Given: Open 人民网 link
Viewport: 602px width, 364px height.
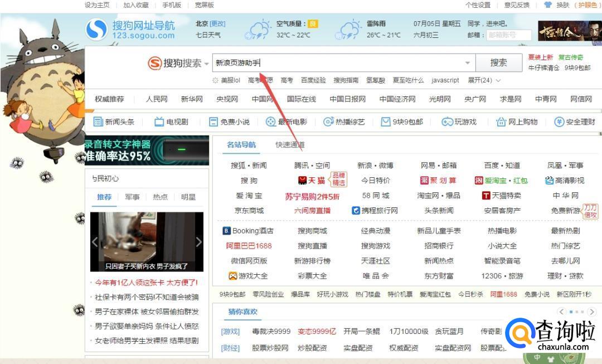Looking at the screenshot, I should pyautogui.click(x=157, y=99).
